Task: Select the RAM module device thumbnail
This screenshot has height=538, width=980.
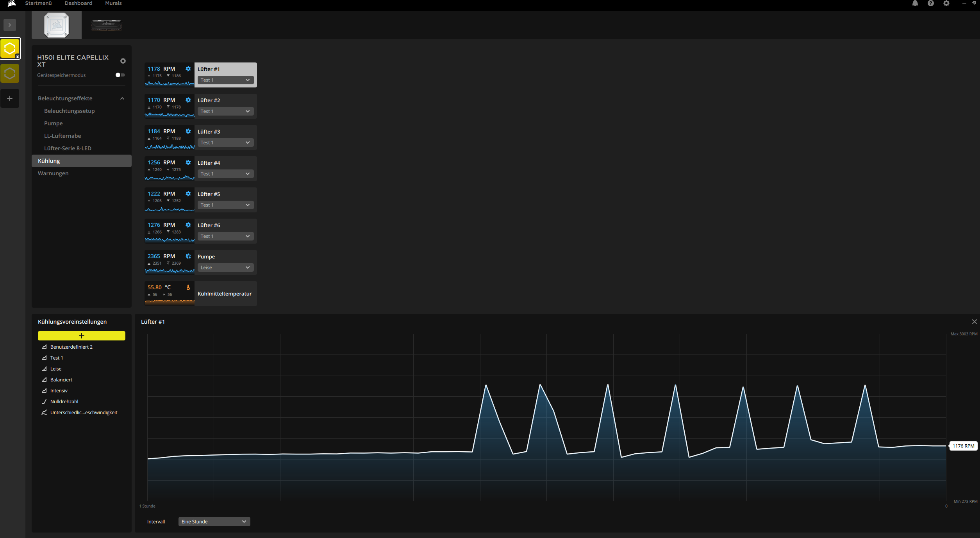Action: coord(106,25)
